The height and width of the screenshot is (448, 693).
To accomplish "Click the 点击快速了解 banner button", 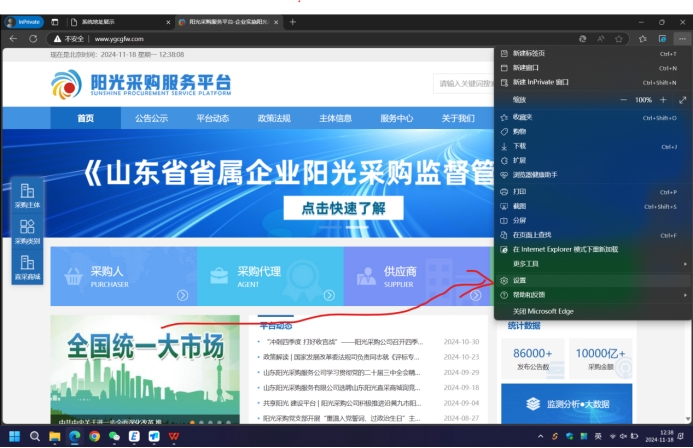I will tap(336, 209).
